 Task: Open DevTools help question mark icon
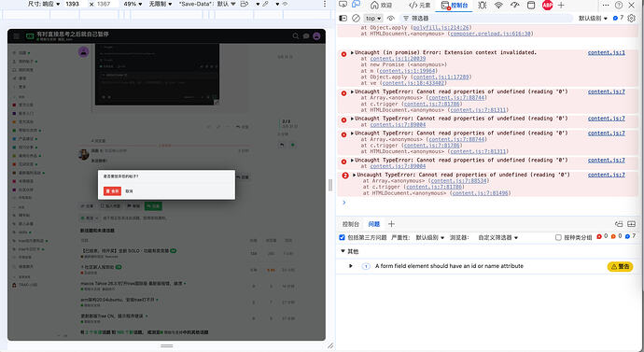pos(619,5)
